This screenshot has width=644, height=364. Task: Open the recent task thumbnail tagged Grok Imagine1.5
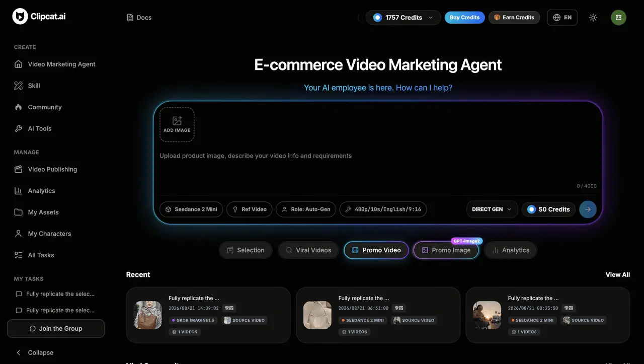click(148, 315)
